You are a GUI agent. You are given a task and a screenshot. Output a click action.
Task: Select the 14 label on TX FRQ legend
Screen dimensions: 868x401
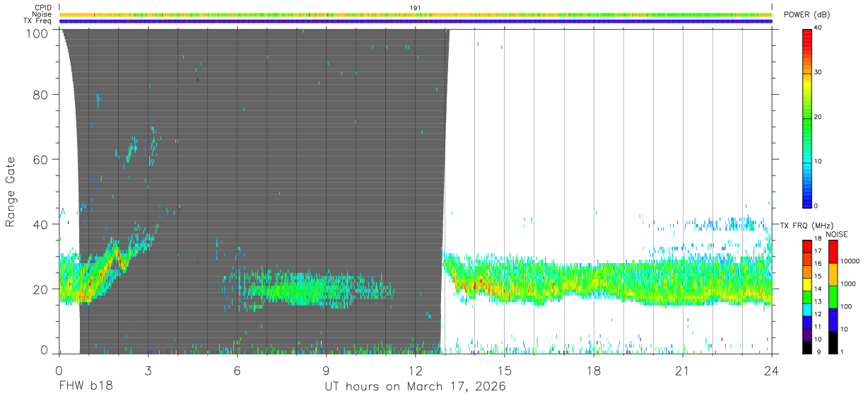point(818,290)
